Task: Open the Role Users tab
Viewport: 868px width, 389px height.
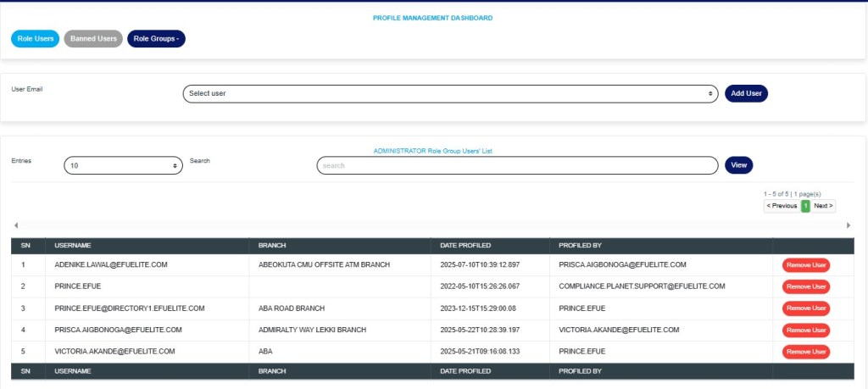Action: click(x=36, y=38)
